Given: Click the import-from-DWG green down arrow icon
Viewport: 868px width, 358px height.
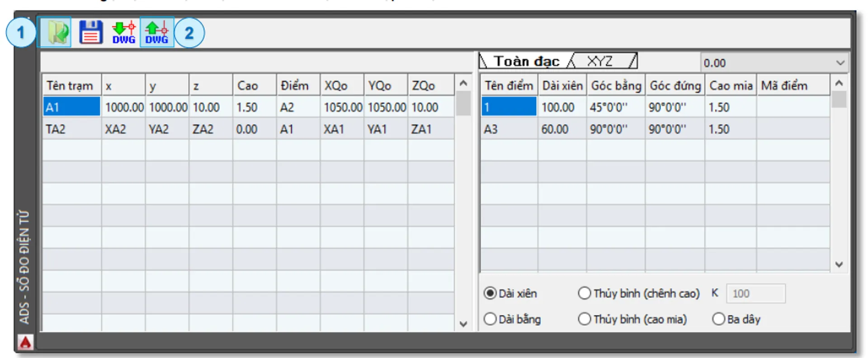Looking at the screenshot, I should [124, 32].
